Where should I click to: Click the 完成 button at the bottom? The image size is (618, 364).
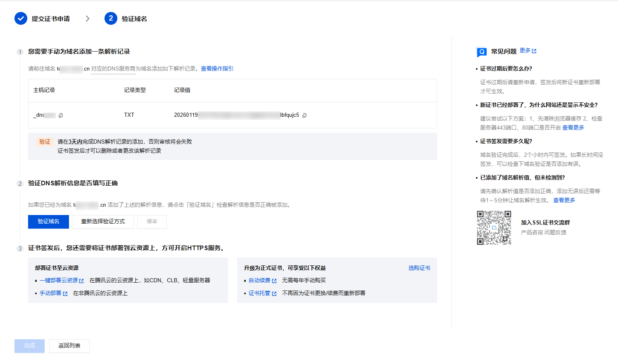(29, 346)
